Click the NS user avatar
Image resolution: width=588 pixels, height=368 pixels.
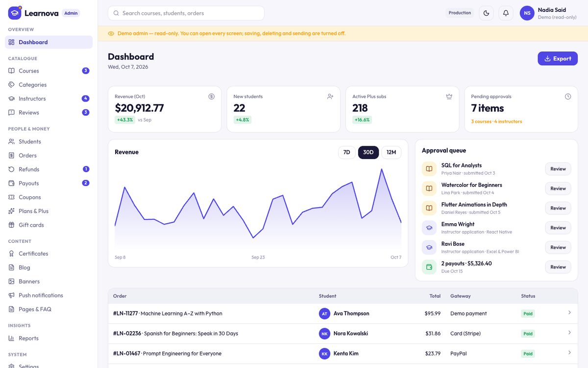[527, 13]
